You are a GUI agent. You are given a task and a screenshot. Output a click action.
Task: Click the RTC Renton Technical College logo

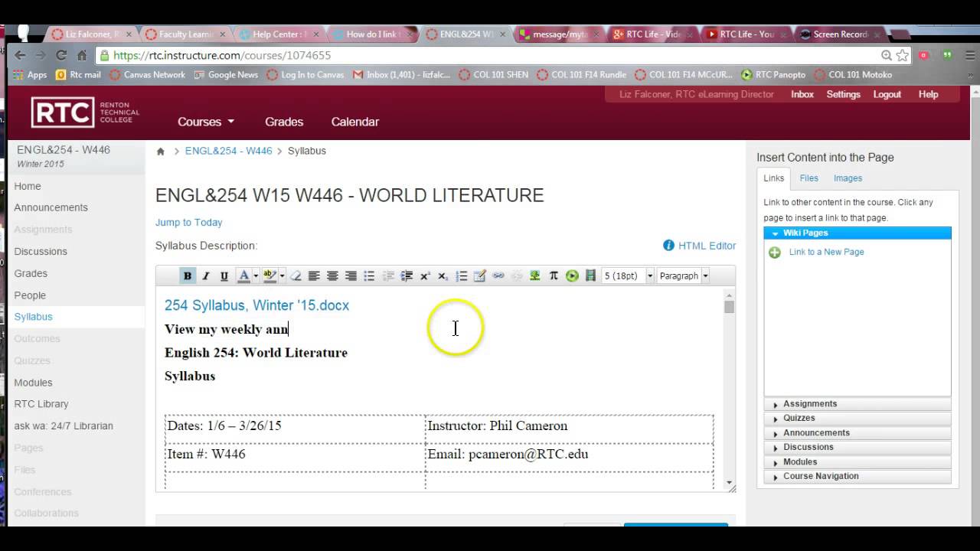point(85,112)
